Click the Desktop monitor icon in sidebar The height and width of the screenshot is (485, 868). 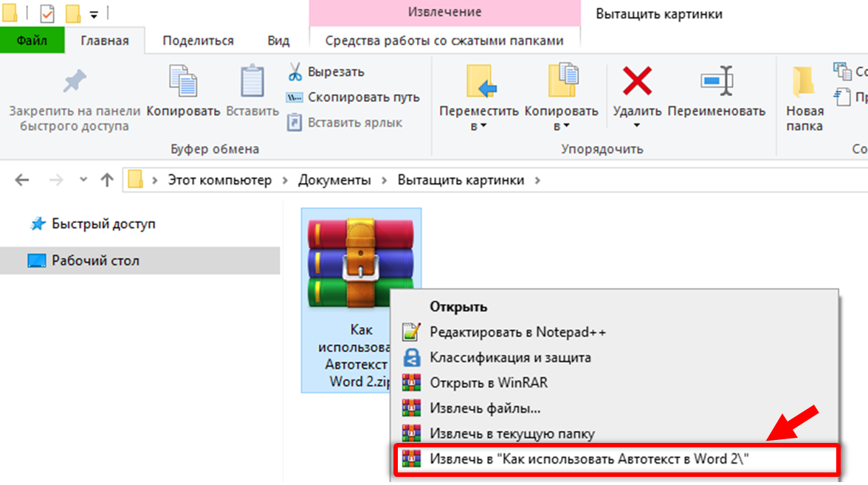[37, 261]
